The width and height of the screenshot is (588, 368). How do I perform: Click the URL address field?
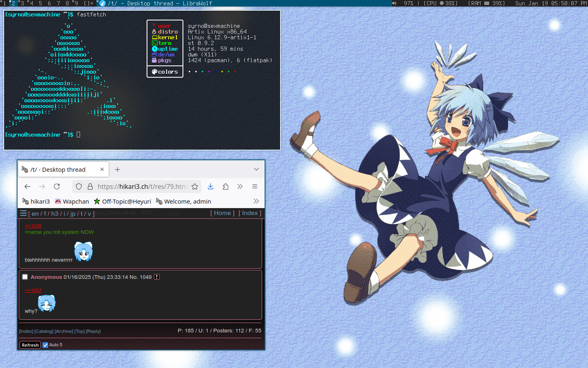[x=141, y=186]
